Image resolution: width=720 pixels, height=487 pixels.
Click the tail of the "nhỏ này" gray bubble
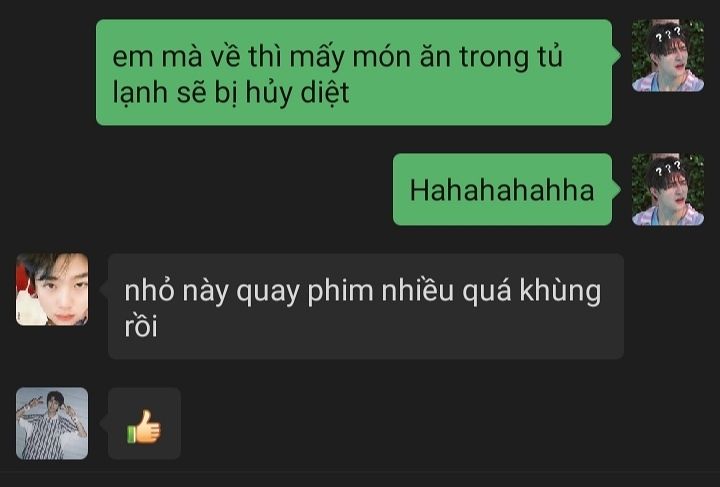tap(104, 289)
